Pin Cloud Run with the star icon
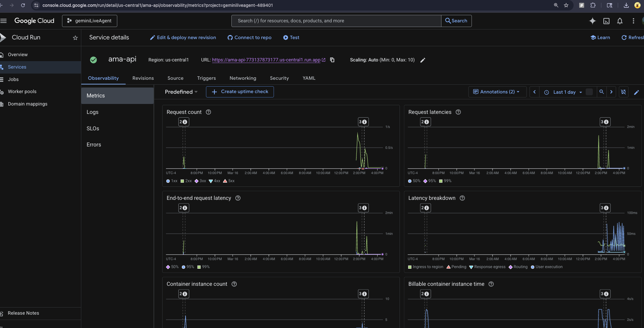The width and height of the screenshot is (644, 328). pos(75,38)
